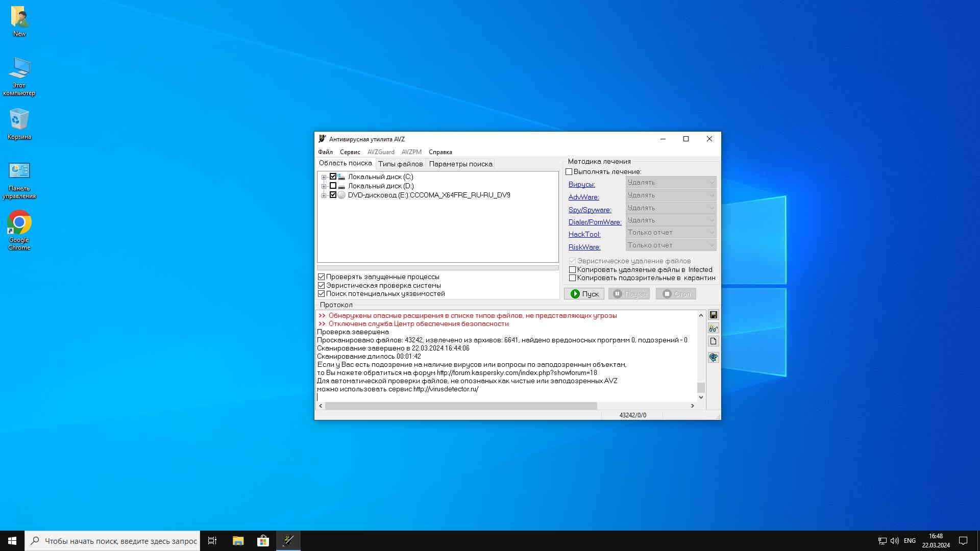Switch to the Типы файлов tab
Viewport: 980px width, 551px height.
click(400, 164)
